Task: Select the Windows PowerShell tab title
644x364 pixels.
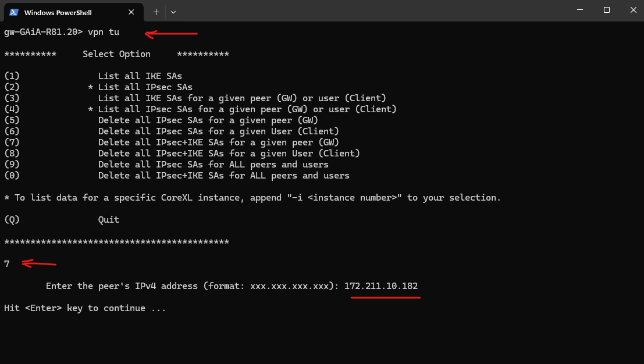Action: (58, 13)
